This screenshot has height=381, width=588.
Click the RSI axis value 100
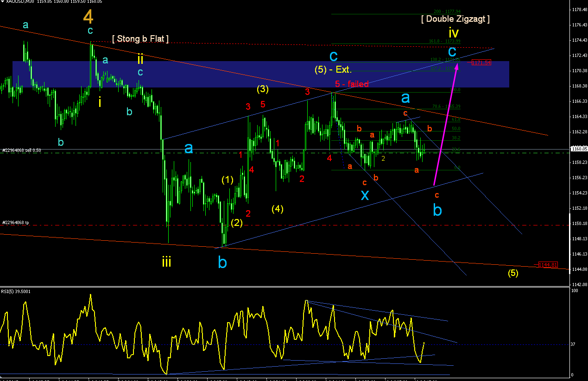(575, 290)
